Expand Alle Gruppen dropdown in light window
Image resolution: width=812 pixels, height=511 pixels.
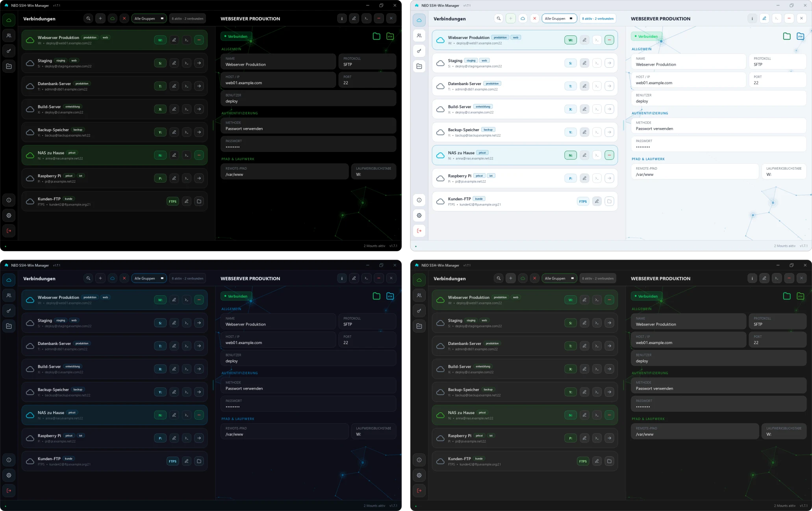560,19
